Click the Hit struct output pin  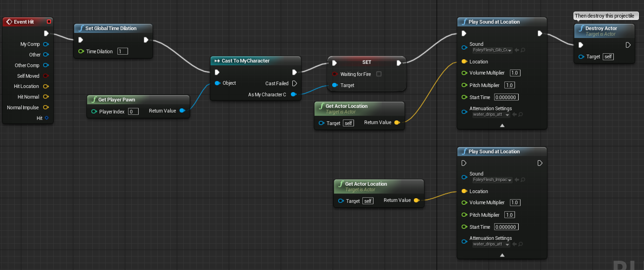(x=46, y=118)
